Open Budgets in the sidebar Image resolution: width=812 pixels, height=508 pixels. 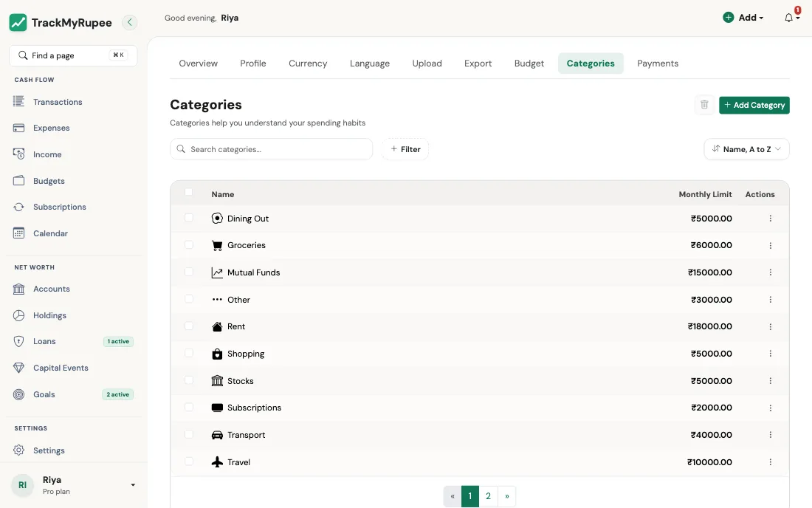49,181
